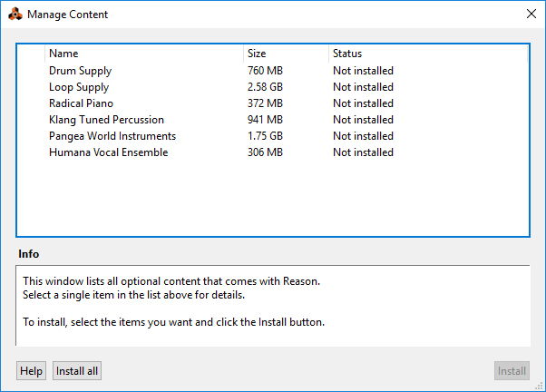The image size is (546, 392).
Task: Choose Radical Piano from the list
Action: click(82, 103)
